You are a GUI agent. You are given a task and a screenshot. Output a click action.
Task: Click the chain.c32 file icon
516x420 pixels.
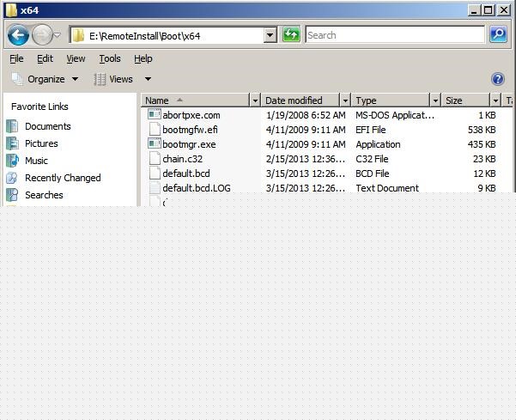pos(155,158)
